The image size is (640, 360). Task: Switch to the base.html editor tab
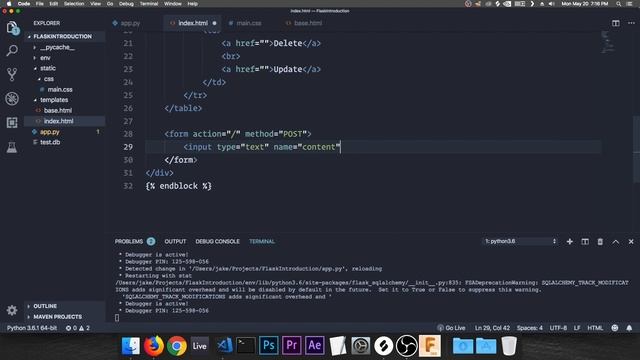click(x=308, y=23)
